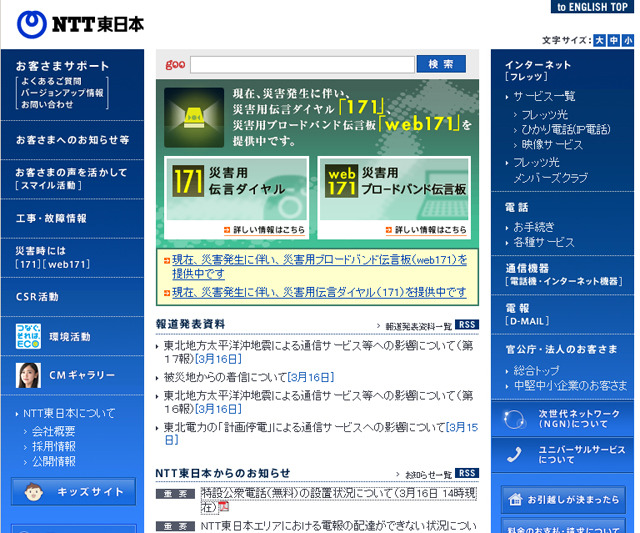Click the NGN globe ring icon
640x533 pixels.
(x=513, y=419)
